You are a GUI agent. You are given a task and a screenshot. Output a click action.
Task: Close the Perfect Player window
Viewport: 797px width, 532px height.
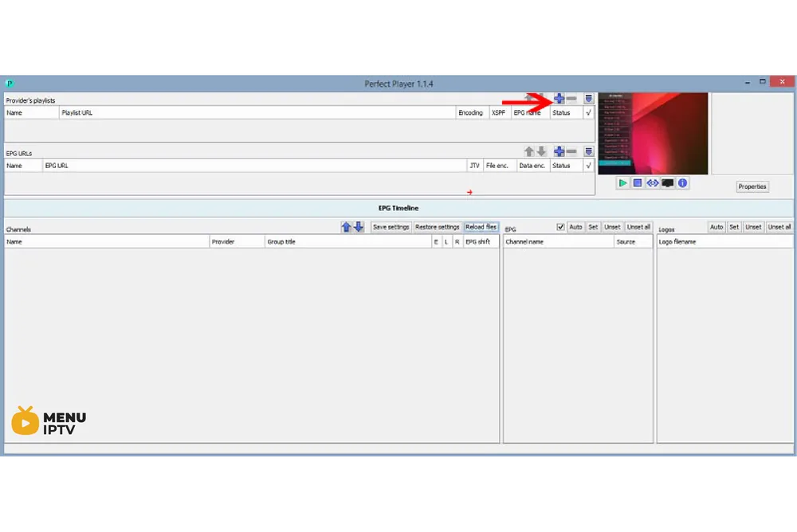[782, 82]
